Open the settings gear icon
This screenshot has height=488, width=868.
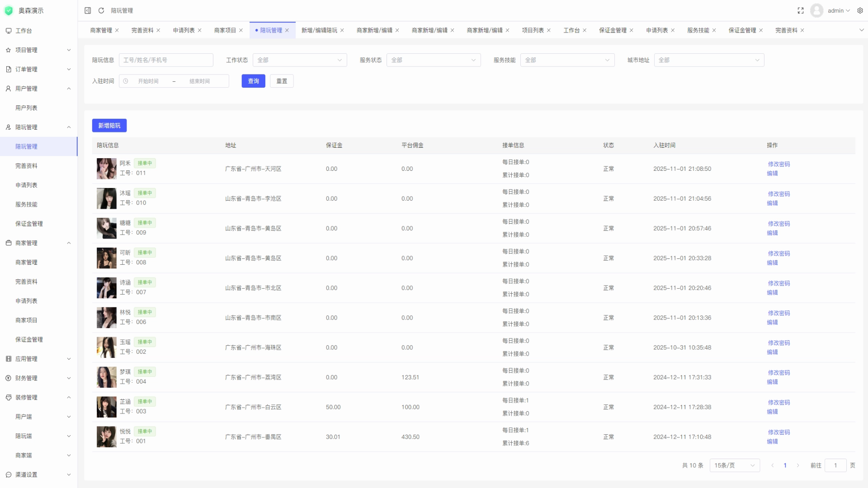(860, 10)
